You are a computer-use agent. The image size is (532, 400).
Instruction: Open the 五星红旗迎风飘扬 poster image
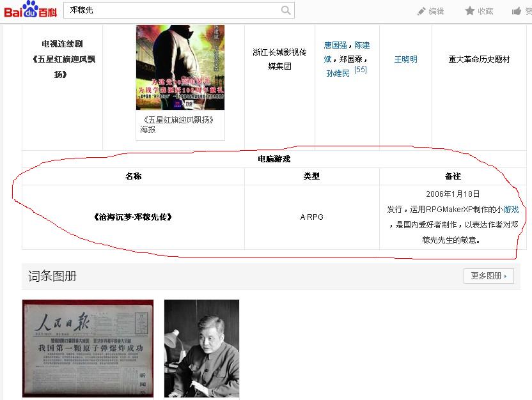coord(180,67)
